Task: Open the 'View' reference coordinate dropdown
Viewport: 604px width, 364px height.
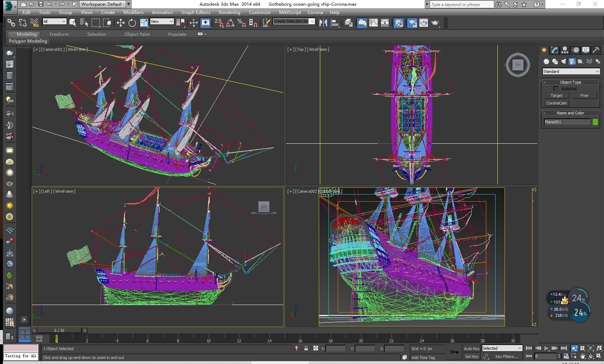Action: (162, 21)
